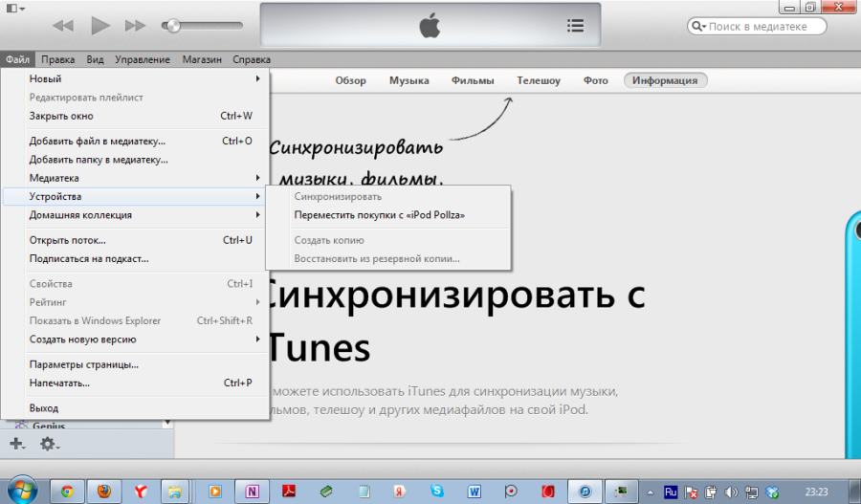
Task: Choose Подписаться на подкаст
Action: (135, 258)
